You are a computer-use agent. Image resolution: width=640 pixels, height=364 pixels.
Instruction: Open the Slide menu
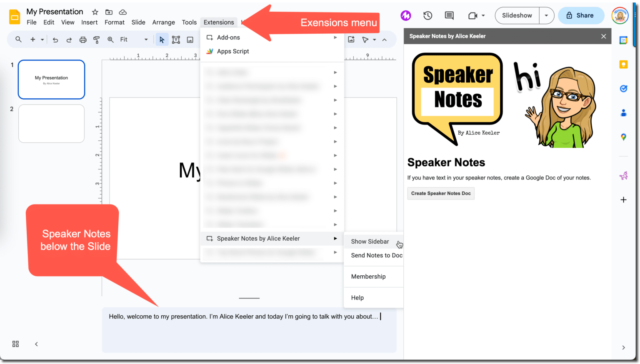coord(138,22)
